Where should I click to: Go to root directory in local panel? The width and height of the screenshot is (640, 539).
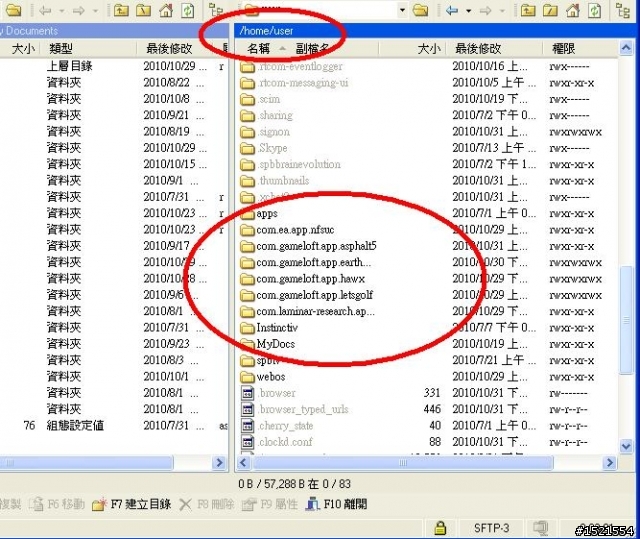coord(143,10)
